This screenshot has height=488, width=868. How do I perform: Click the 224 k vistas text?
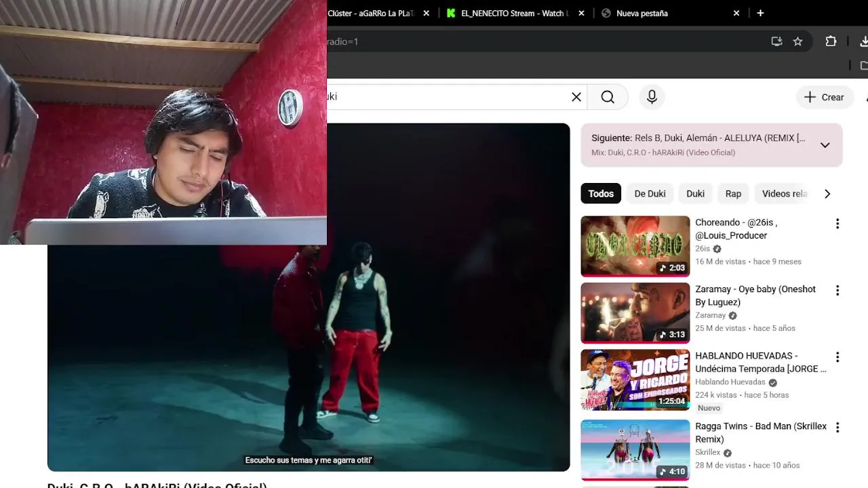tap(715, 395)
